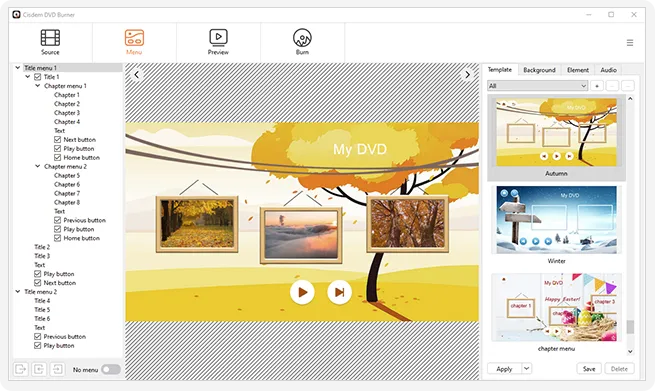Click the add template plus button
This screenshot has width=655, height=391.
click(597, 86)
